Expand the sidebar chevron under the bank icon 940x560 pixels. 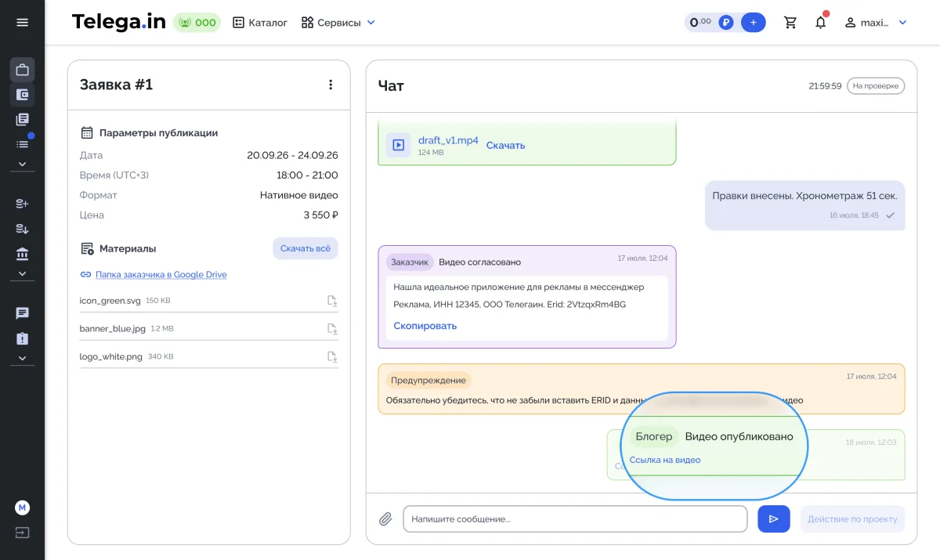tap(22, 274)
